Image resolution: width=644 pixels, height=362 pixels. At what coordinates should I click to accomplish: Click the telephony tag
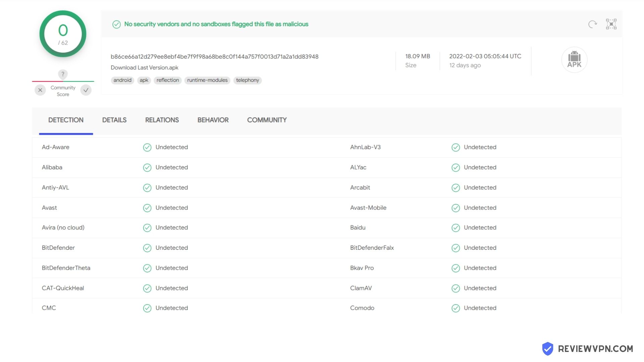pyautogui.click(x=248, y=80)
